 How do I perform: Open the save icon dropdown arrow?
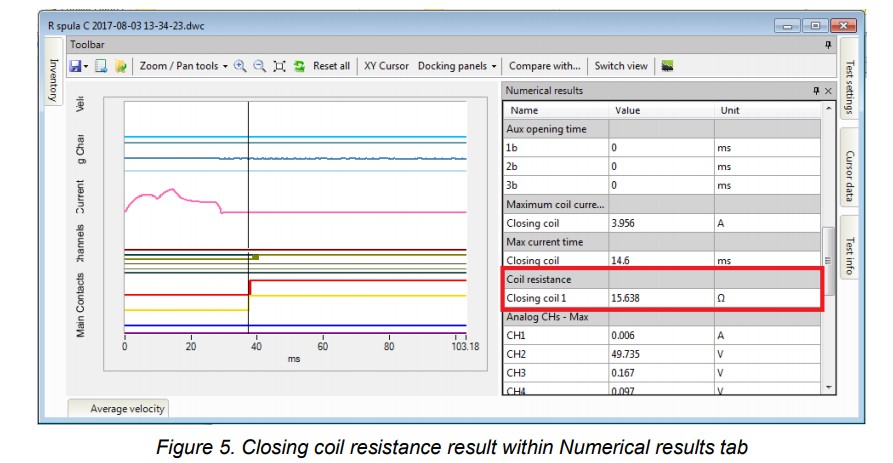tap(86, 66)
